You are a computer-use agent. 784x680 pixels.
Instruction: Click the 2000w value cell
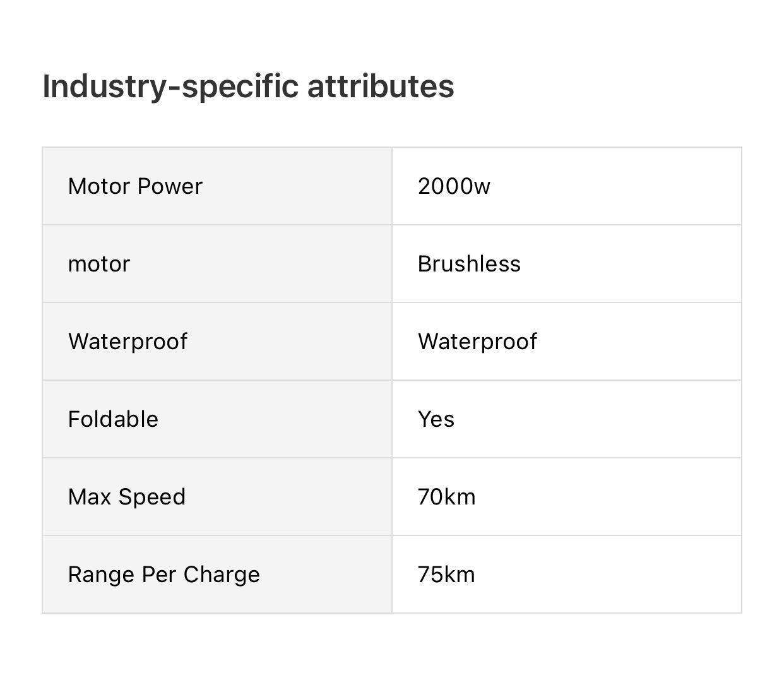[x=567, y=186]
